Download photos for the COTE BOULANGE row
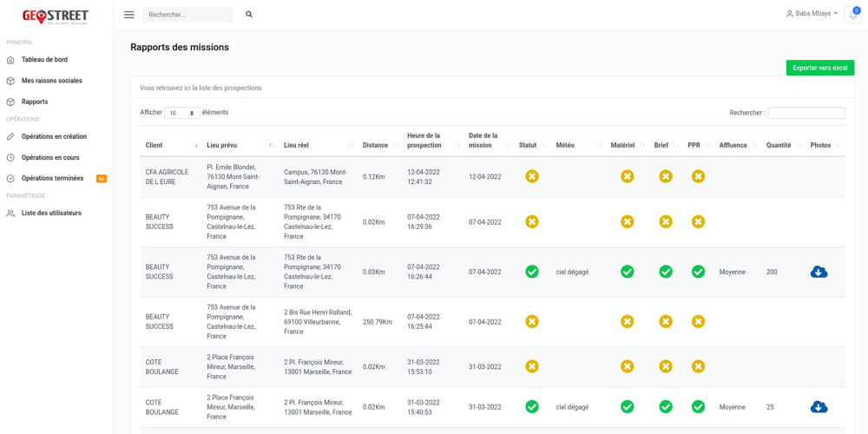The height and width of the screenshot is (434, 868). [x=819, y=407]
